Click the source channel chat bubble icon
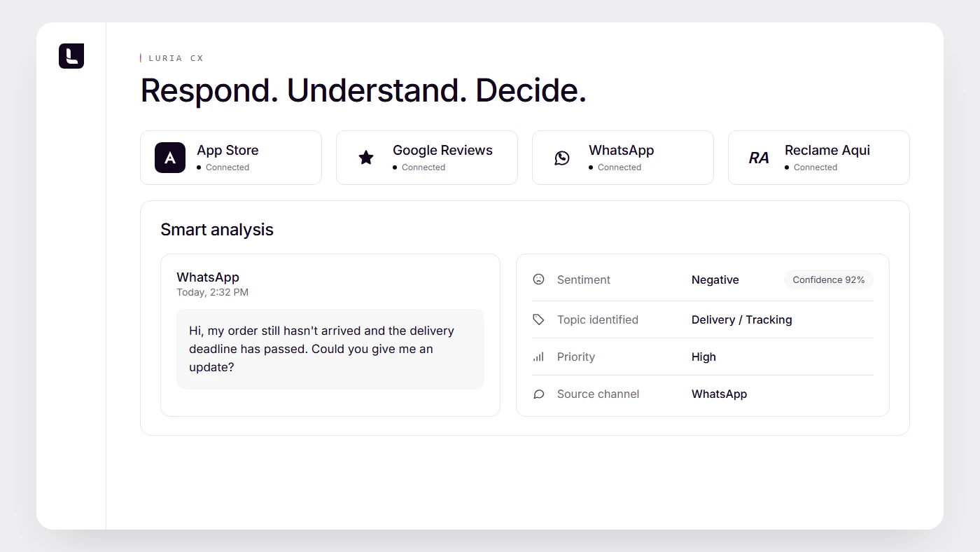 pyautogui.click(x=538, y=394)
